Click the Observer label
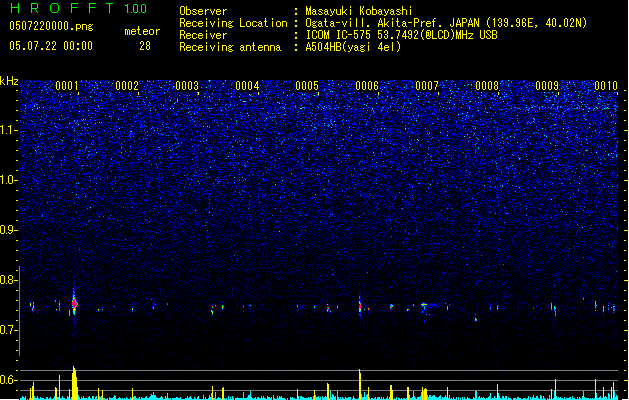The width and height of the screenshot is (629, 400). (203, 11)
